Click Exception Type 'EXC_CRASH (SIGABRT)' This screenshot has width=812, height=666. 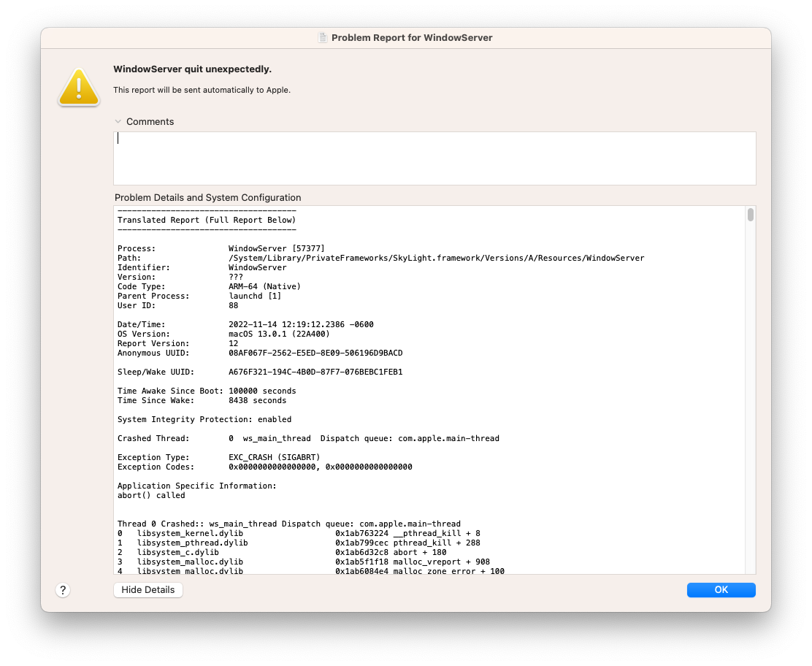point(275,457)
